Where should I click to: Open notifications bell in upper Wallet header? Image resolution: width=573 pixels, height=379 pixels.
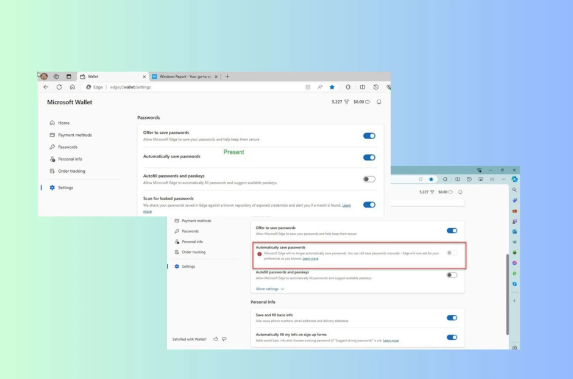pyautogui.click(x=379, y=102)
